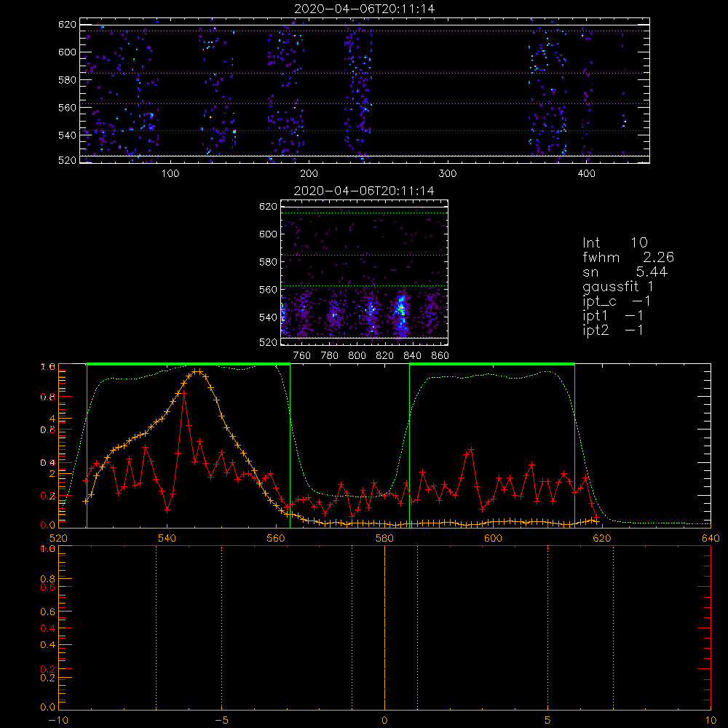
Task: Click the x-axis label 760 under the middle image
Action: click(302, 356)
